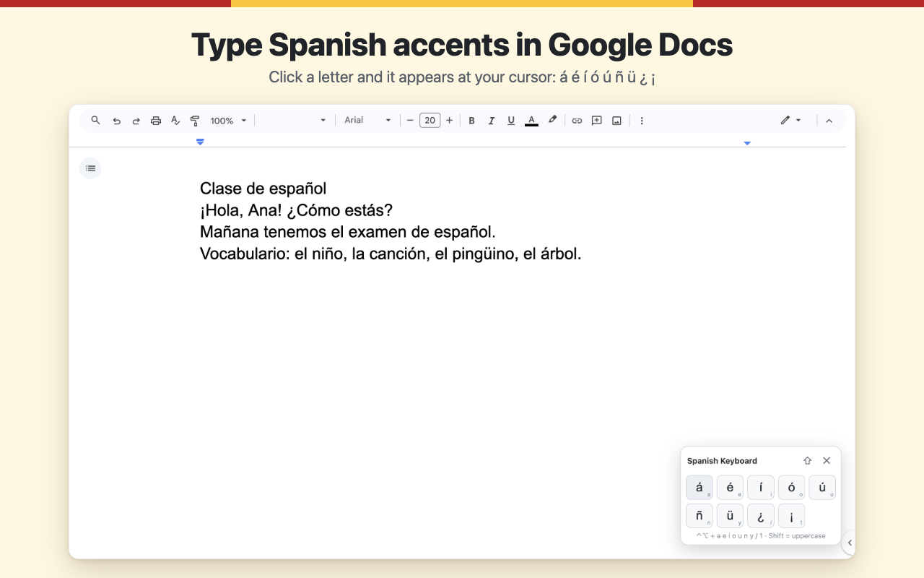
Task: Insert é from the Spanish Keyboard
Action: (x=730, y=488)
